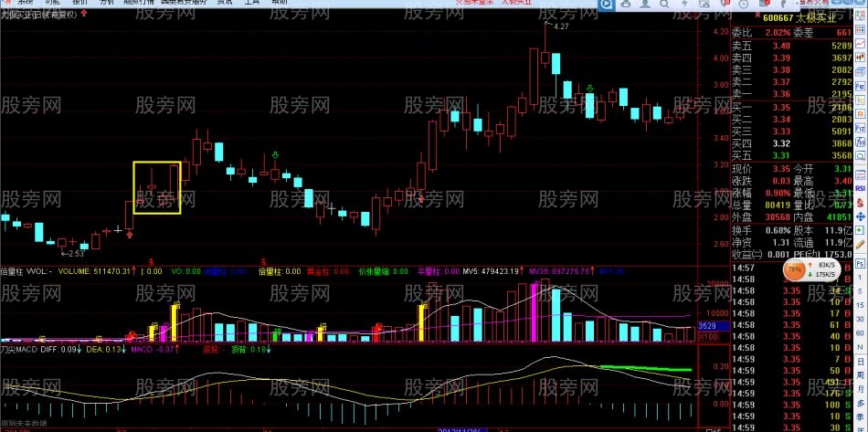868x432 pixels.
Task: Click the indicator waveform icon in right sidebar
Action: pos(861,174)
